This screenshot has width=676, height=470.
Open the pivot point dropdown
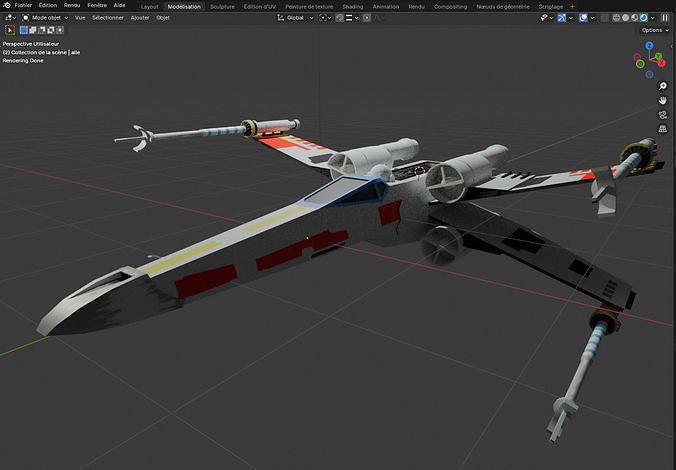(x=325, y=18)
